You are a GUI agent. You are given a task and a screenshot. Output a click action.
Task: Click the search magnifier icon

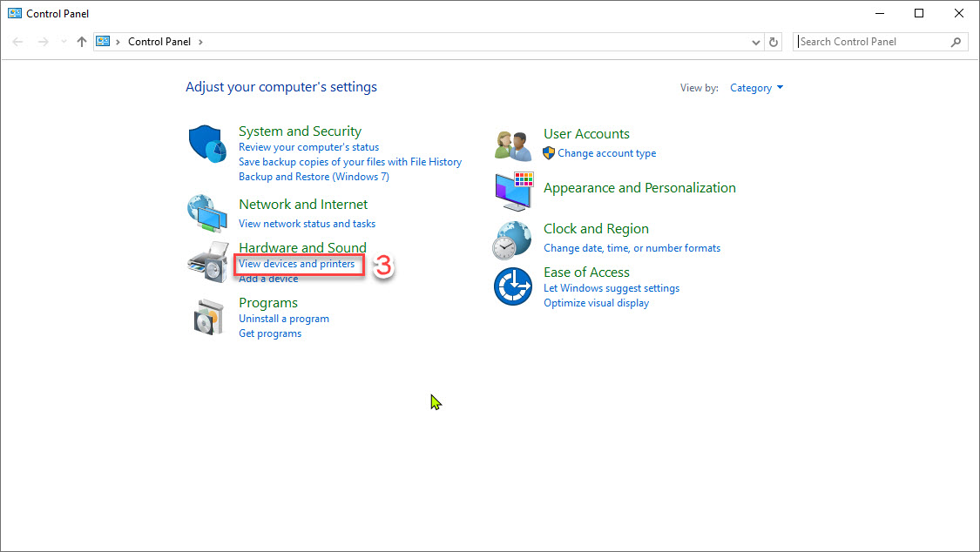(956, 42)
